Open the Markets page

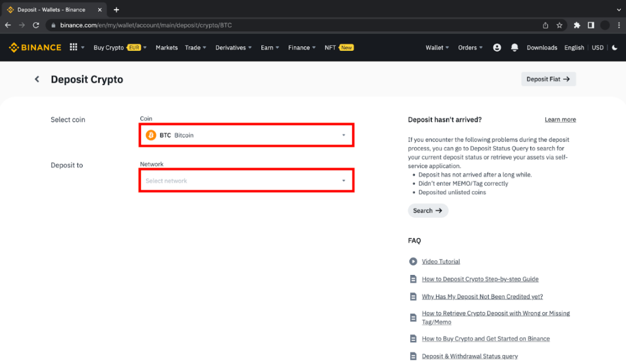[x=166, y=48]
